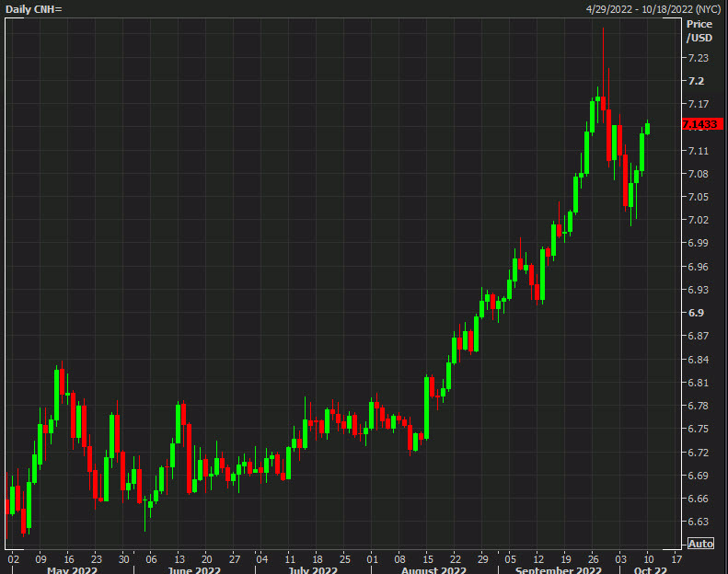Select the Daily CNH= chart title
The width and height of the screenshot is (728, 574).
[x=33, y=9]
